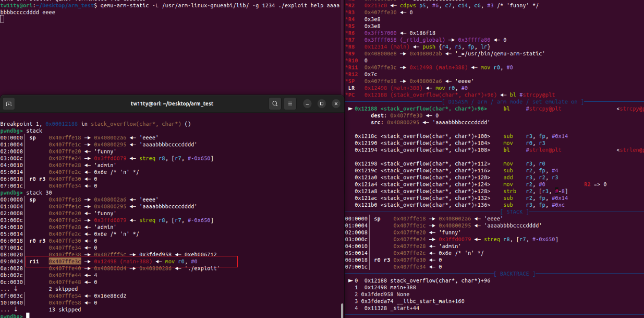
Task: Click backtrace frame 3 '__libc_start_main+160'
Action: pos(409,301)
